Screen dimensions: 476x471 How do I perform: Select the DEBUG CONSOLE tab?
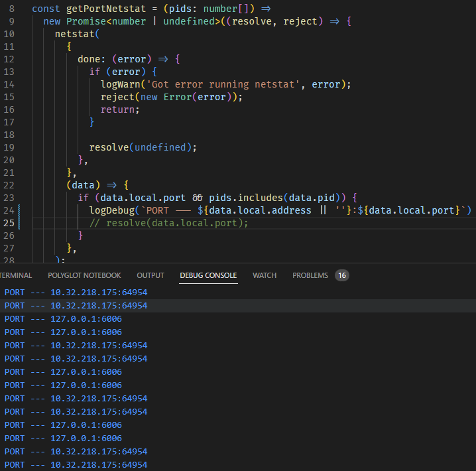click(x=208, y=275)
